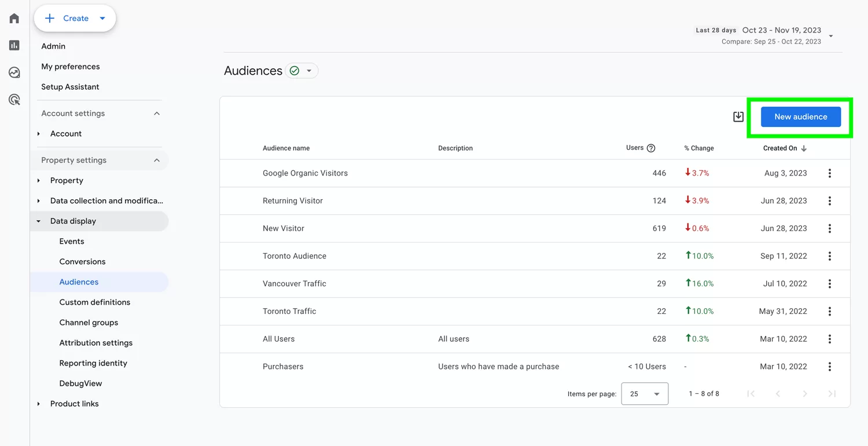Select Events under Data display
The width and height of the screenshot is (868, 446).
tap(72, 242)
